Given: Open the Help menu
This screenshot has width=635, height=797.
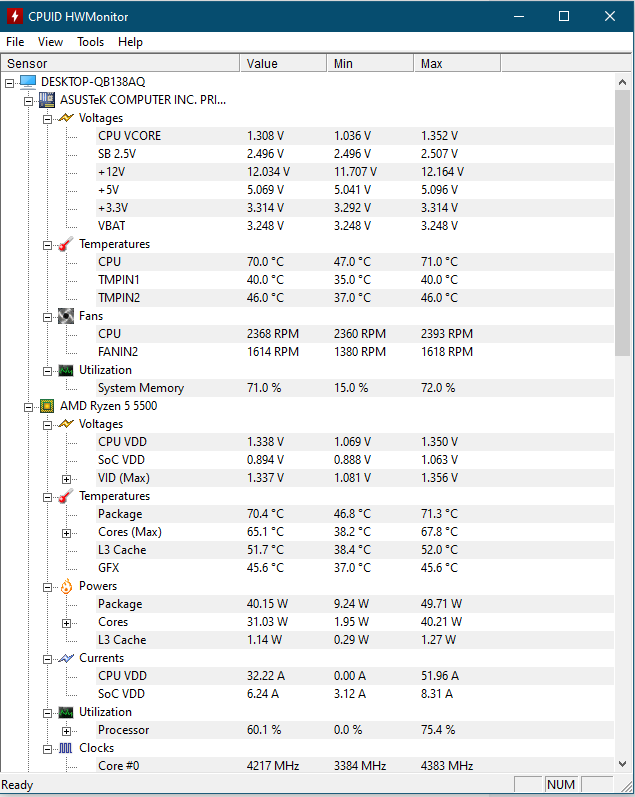Looking at the screenshot, I should (130, 42).
